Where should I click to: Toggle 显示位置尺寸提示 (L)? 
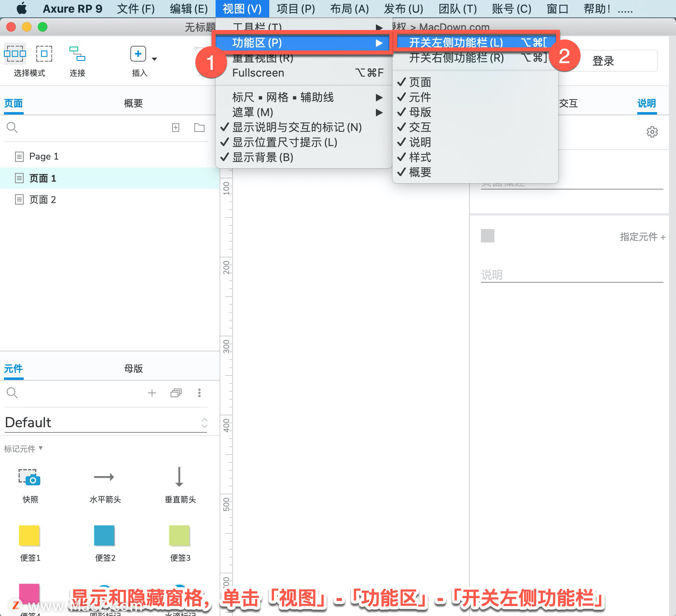[x=304, y=142]
